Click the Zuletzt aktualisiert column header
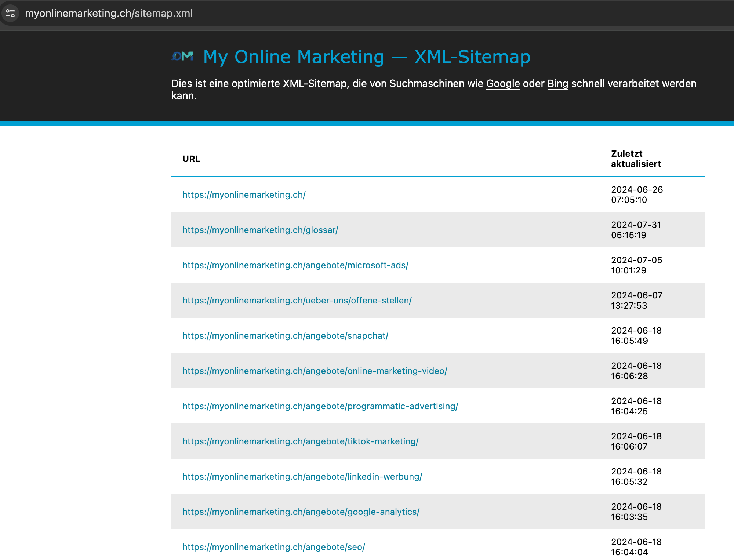The height and width of the screenshot is (560, 734). 636,159
